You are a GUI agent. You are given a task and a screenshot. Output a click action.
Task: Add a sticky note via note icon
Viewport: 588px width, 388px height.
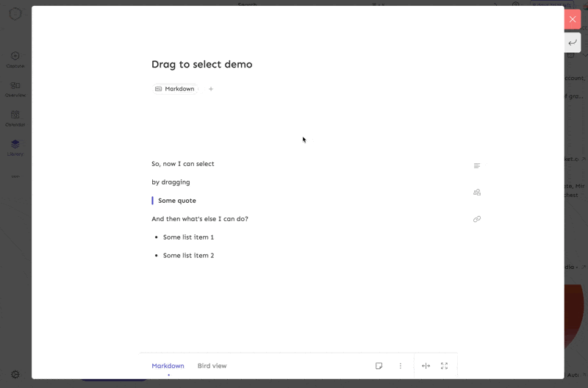tap(379, 366)
